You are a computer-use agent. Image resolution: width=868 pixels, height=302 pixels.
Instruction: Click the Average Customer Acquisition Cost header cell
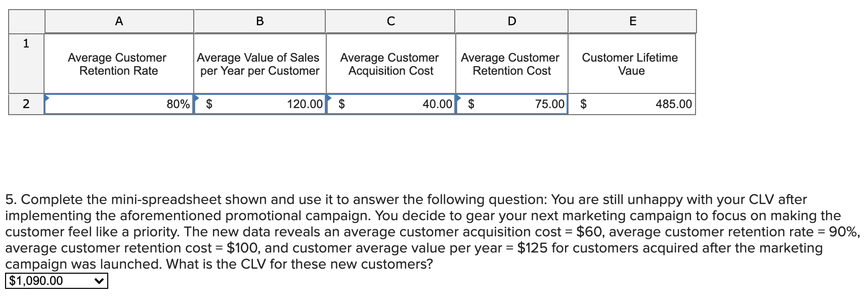click(x=390, y=64)
